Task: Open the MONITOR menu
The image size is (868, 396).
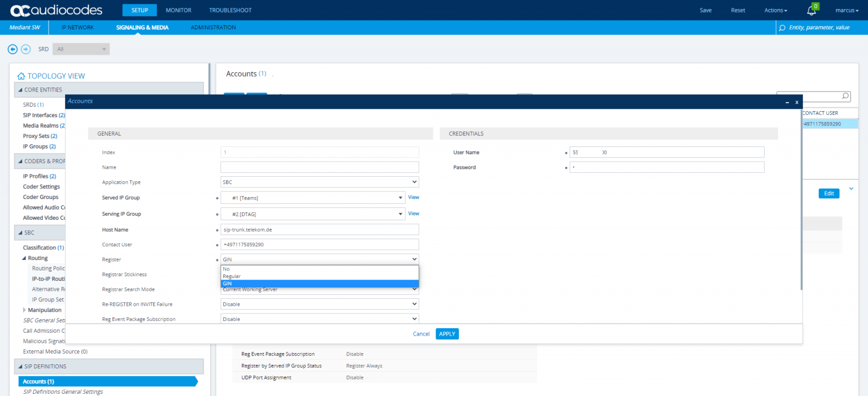Action: (178, 10)
